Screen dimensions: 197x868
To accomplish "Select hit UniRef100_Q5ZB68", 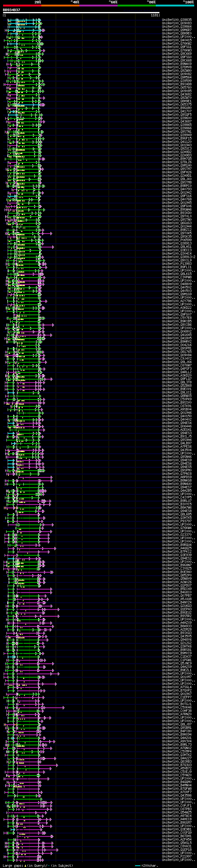I will (177, 386).
